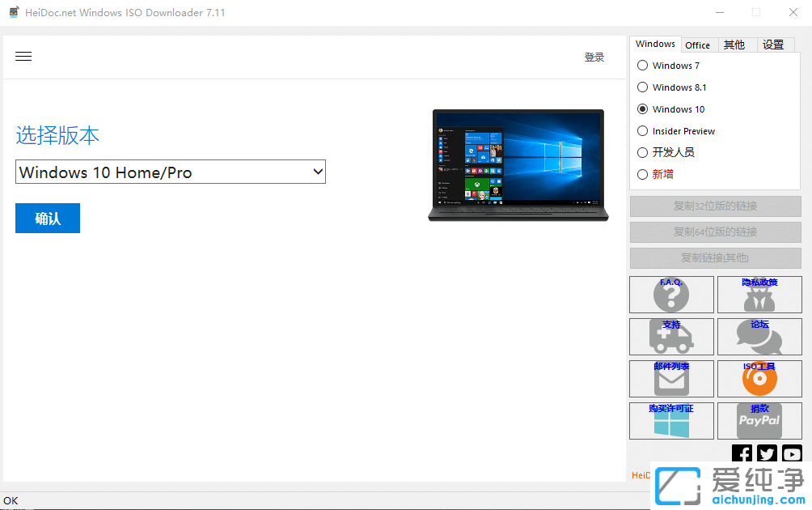The width and height of the screenshot is (812, 510).
Task: Switch to the Office tab
Action: click(697, 45)
